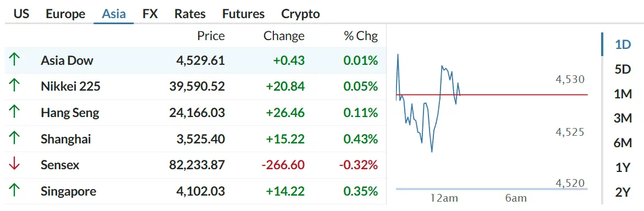This screenshot has height=211, width=644.
Task: View the Crypto tab
Action: (x=300, y=14)
